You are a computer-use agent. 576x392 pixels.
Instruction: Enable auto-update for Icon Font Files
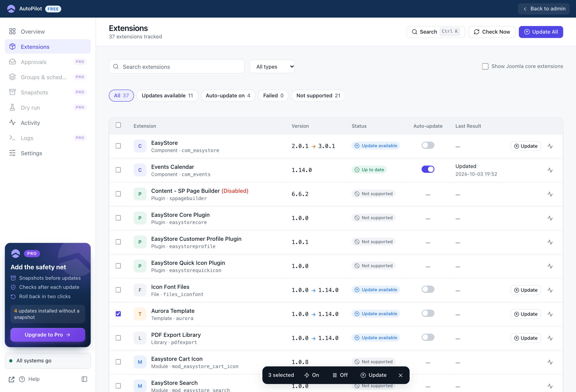click(x=428, y=289)
